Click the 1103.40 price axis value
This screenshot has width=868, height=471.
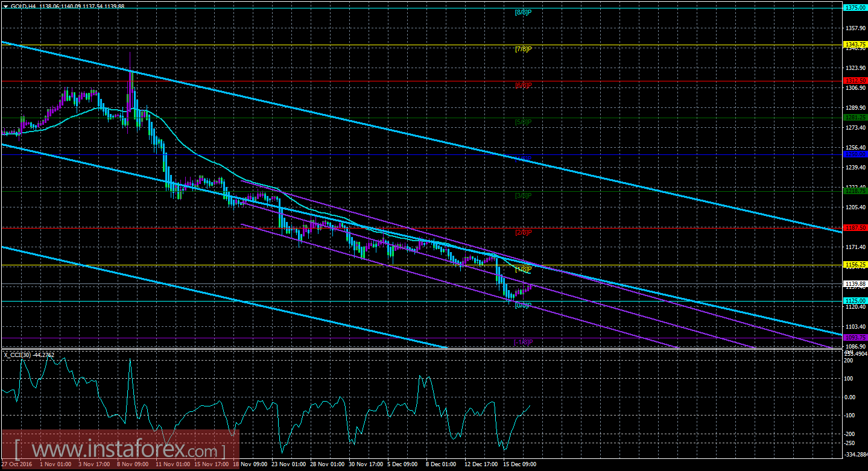pos(855,326)
